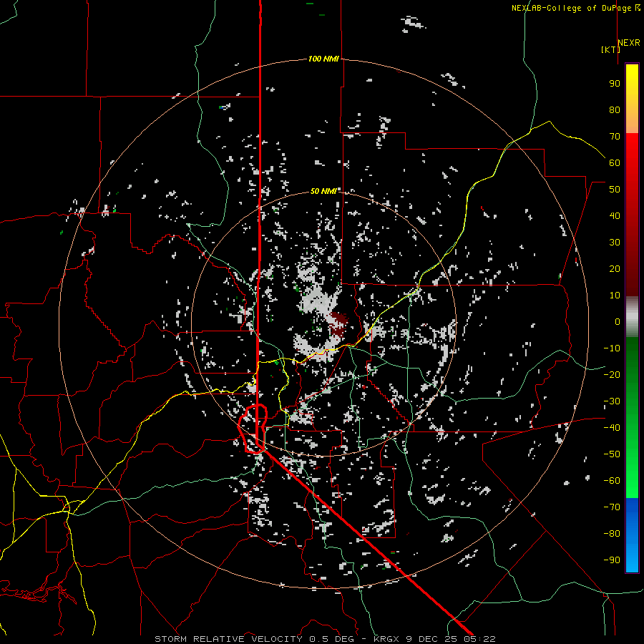Click the NEXR label above the color bar
644x644 pixels.
coord(629,42)
